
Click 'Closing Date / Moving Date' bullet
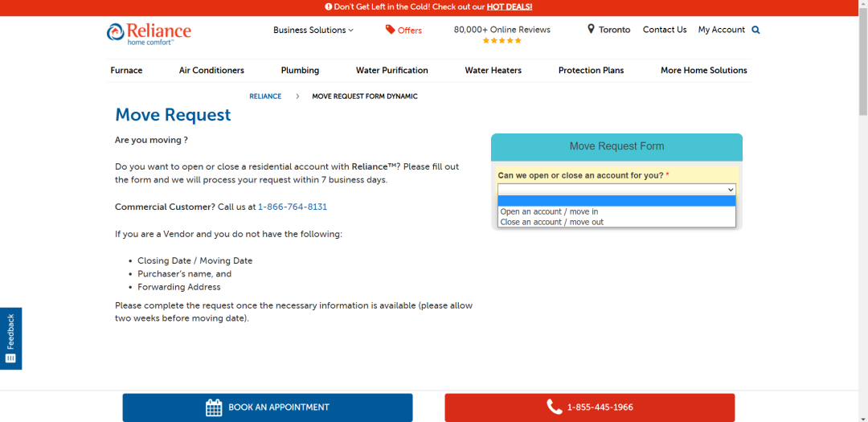[194, 261]
